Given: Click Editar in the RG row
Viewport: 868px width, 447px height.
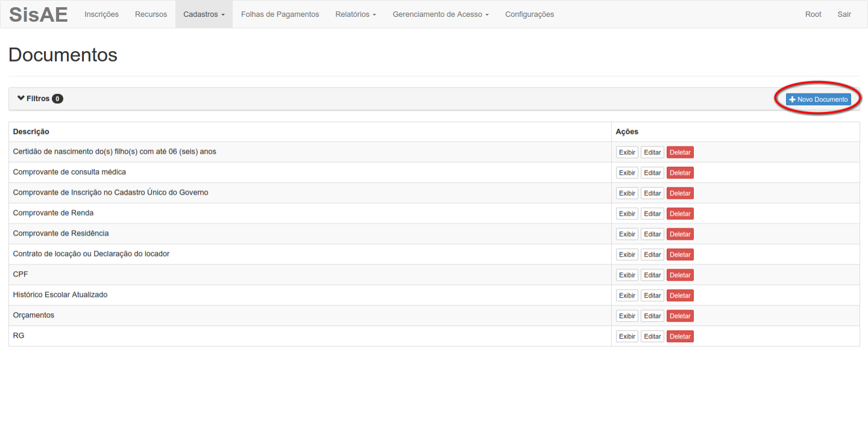Looking at the screenshot, I should tap(652, 337).
